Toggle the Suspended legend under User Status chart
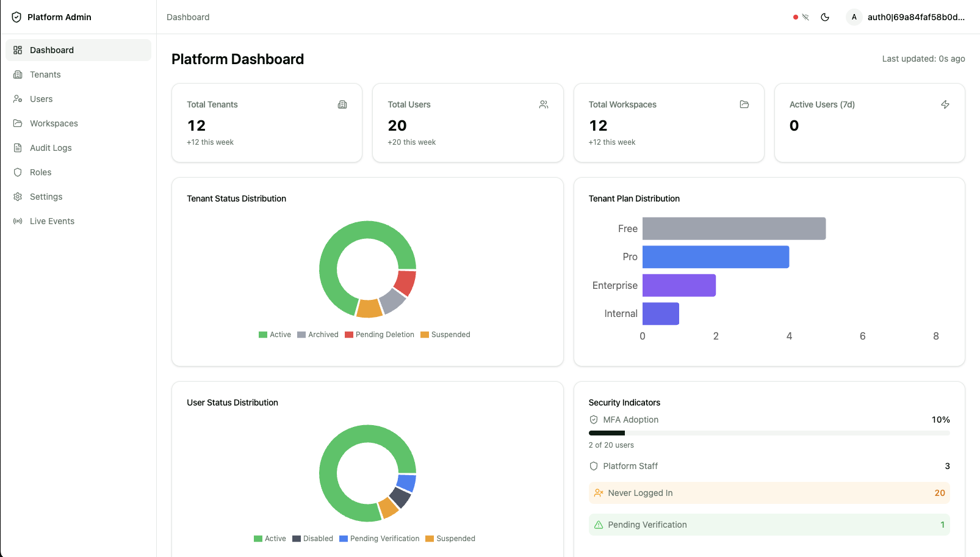980x557 pixels. [x=450, y=538]
